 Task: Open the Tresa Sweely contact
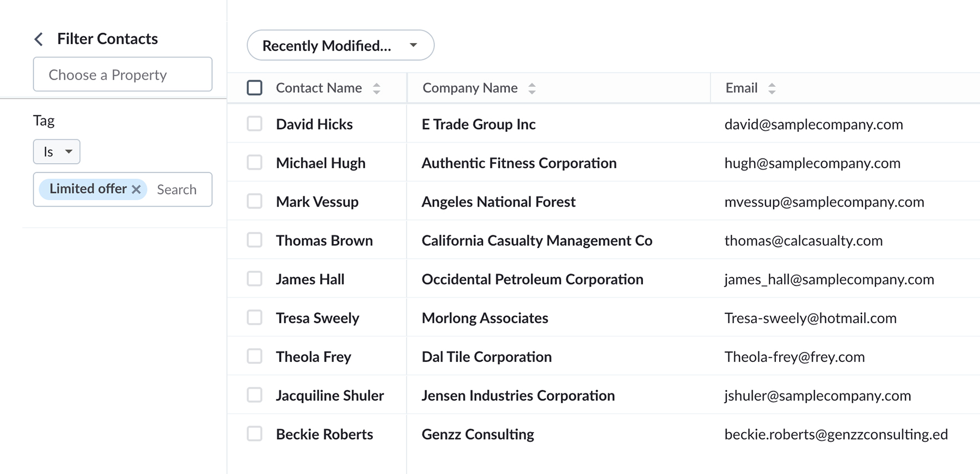coord(317,318)
